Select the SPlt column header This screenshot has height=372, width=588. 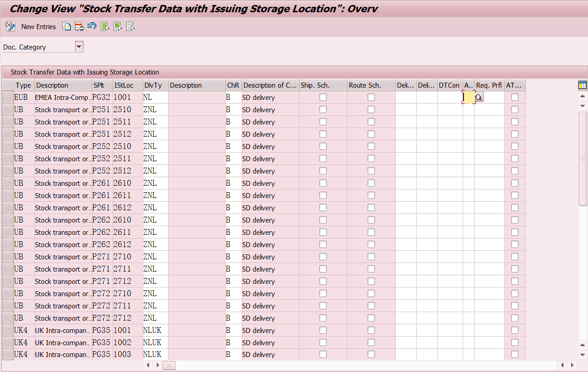(x=103, y=85)
